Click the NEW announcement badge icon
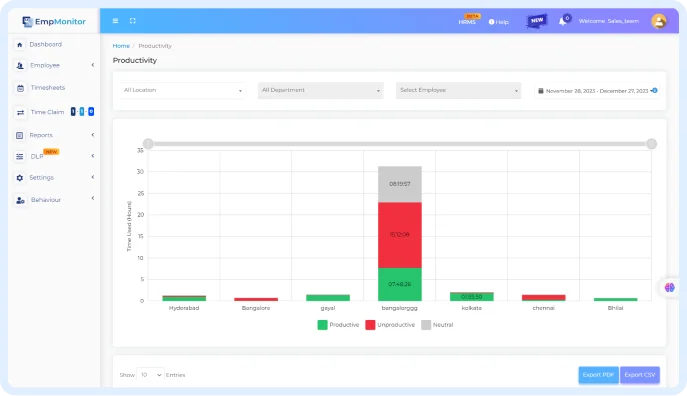Image resolution: width=687 pixels, height=396 pixels. 536,21
